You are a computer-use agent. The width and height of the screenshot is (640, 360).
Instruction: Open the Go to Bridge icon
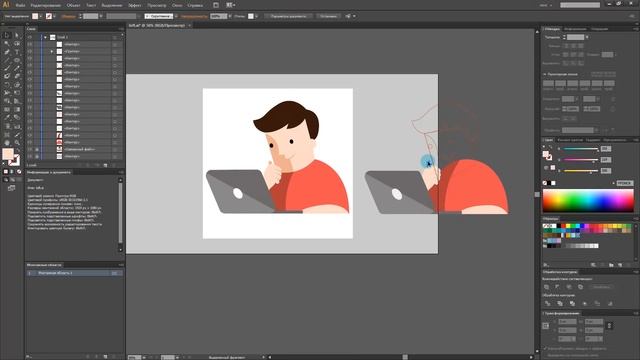pyautogui.click(x=216, y=5)
